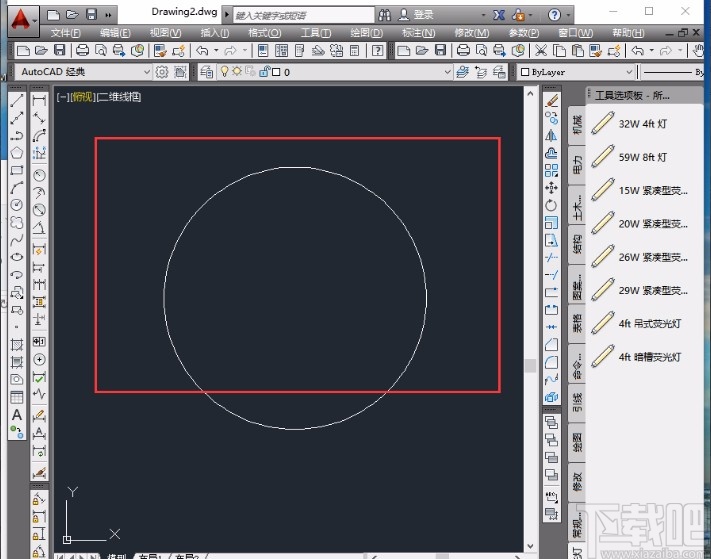Select the 32W 4ft 灯 palette item
711x559 pixels.
[642, 124]
